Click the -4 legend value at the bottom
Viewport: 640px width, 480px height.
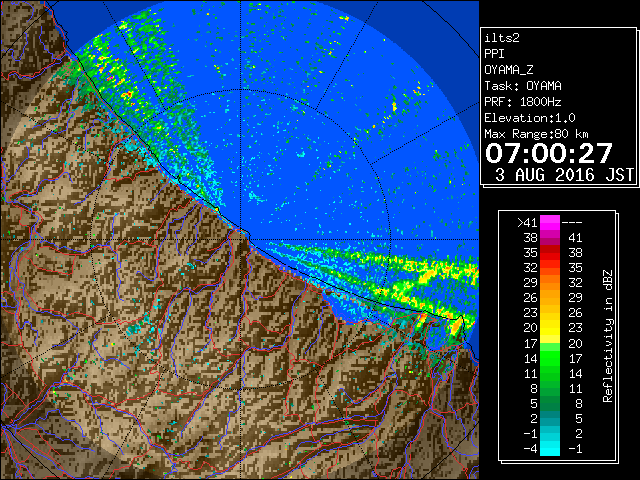[x=530, y=449]
